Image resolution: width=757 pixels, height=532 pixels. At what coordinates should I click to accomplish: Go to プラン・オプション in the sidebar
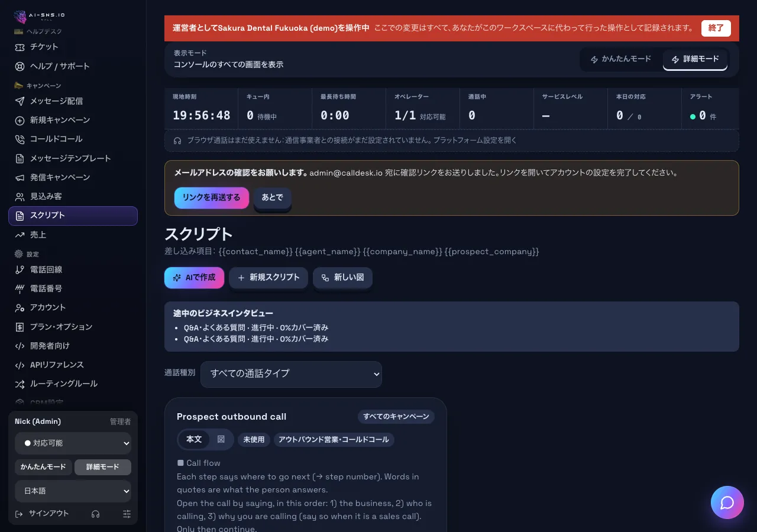tap(73, 327)
